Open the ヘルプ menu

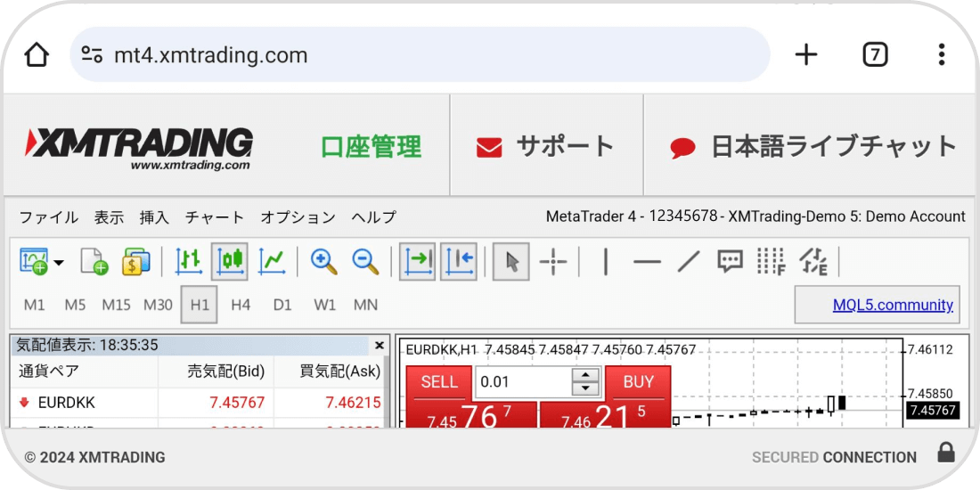tap(374, 217)
